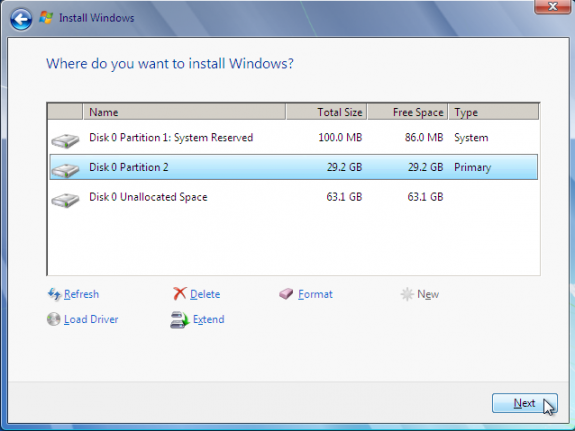The width and height of the screenshot is (575, 431).
Task: Close the Install Windows dialog
Action: tap(552, 7)
